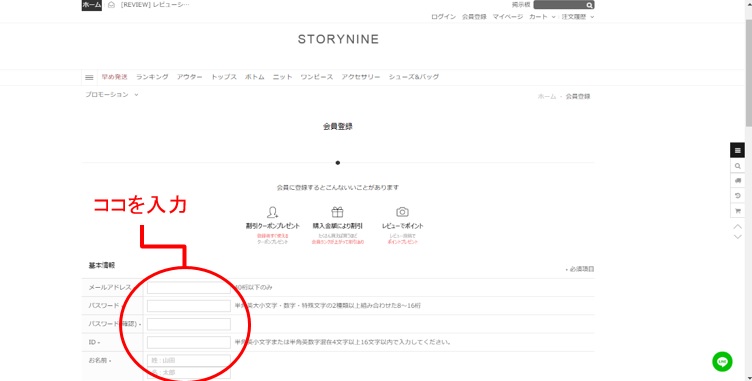The height and width of the screenshot is (381, 752).
Task: Open the ランキング menu item
Action: pos(152,77)
